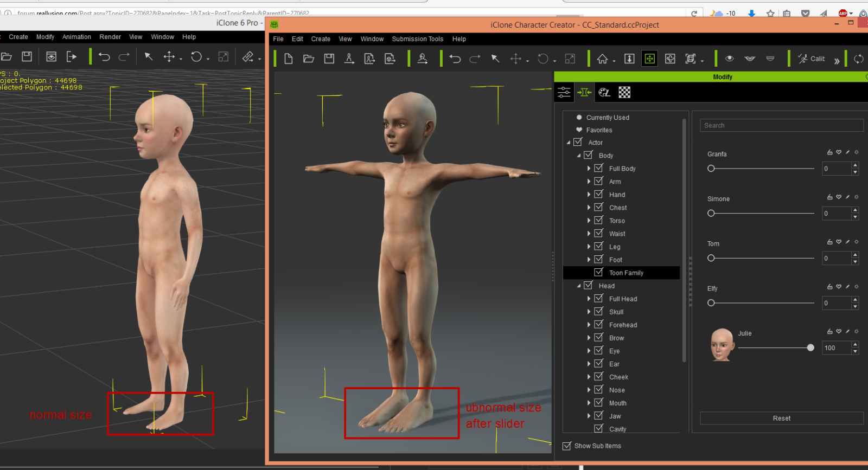Activate the Scale tool in Character Creator
Screen dimensions: 868x470
tap(570, 59)
